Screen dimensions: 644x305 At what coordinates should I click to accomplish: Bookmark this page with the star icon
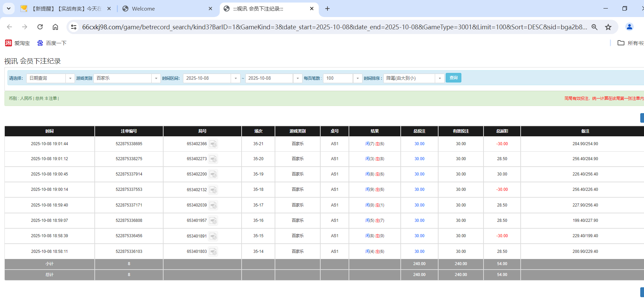608,27
